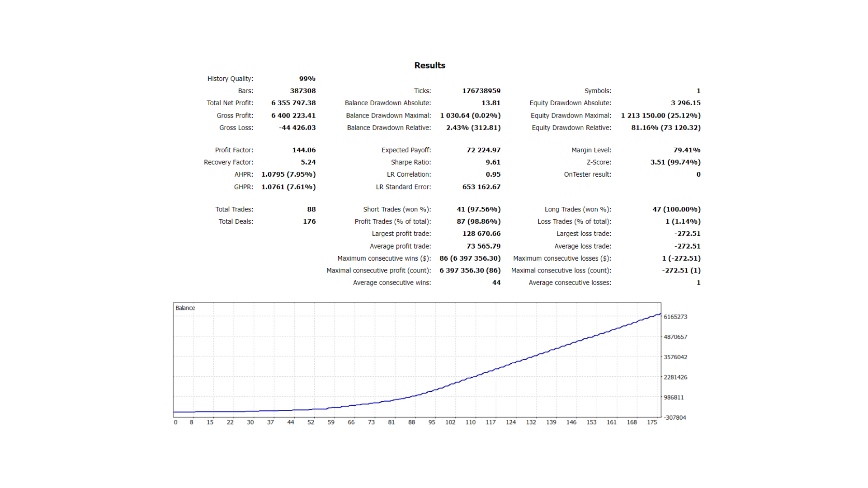Click the Results report title
868x488 pixels.
(429, 65)
